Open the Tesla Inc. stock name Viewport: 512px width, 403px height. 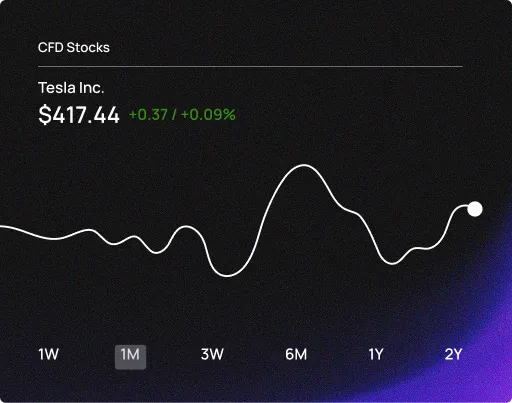pyautogui.click(x=71, y=88)
